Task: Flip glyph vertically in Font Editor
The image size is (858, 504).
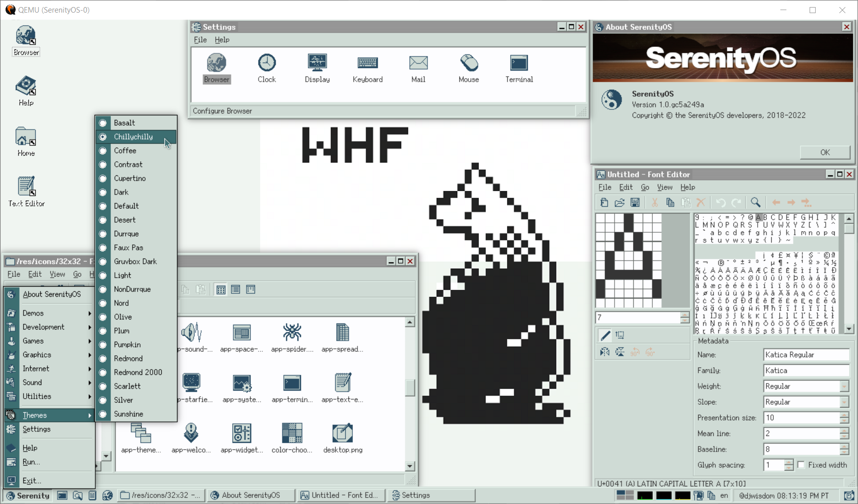Action: pos(620,352)
